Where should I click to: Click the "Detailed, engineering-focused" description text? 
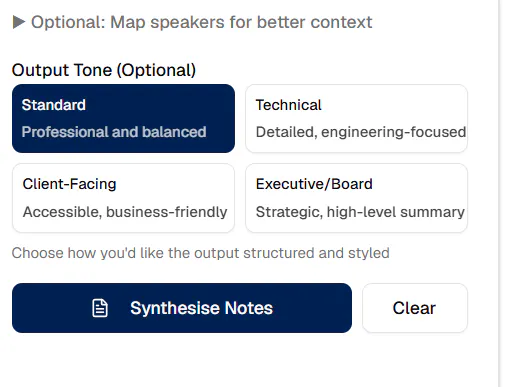(361, 132)
